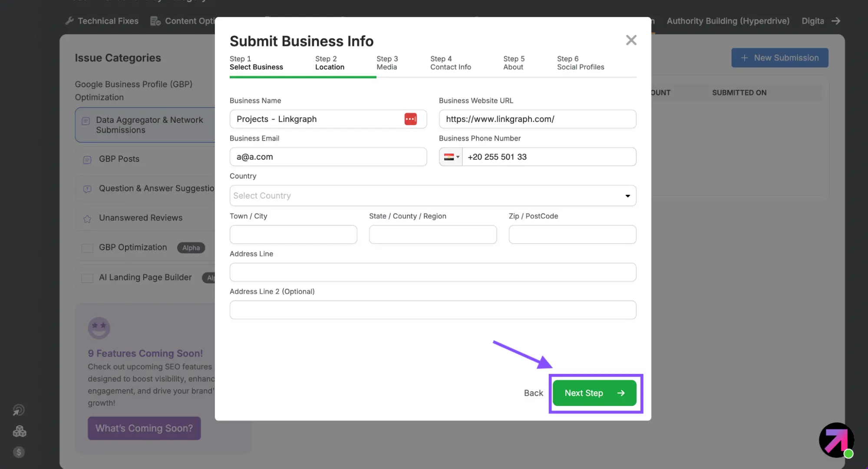Open the GBP Posts category icon
The width and height of the screenshot is (868, 469).
click(87, 160)
